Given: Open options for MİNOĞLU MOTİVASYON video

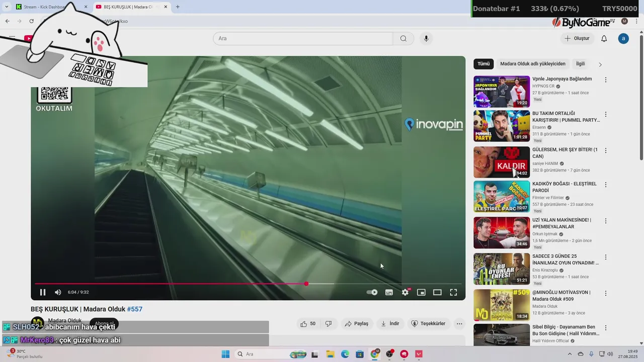Looking at the screenshot, I should (x=606, y=293).
